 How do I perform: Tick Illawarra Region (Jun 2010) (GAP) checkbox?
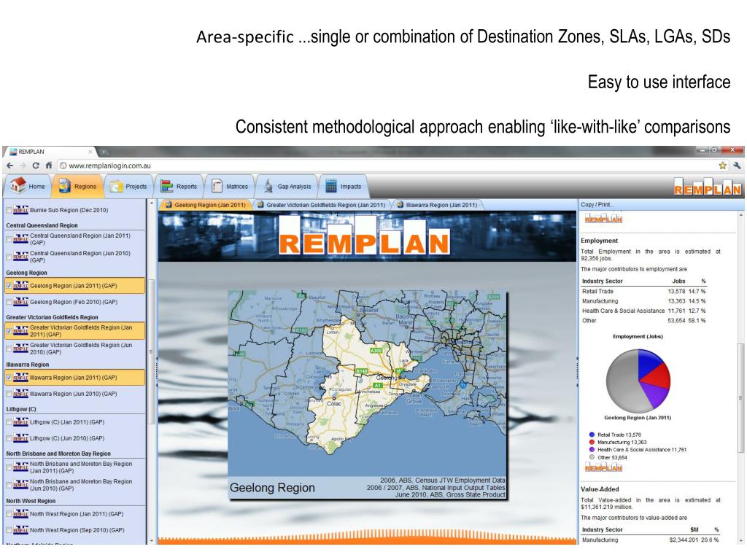click(9, 394)
